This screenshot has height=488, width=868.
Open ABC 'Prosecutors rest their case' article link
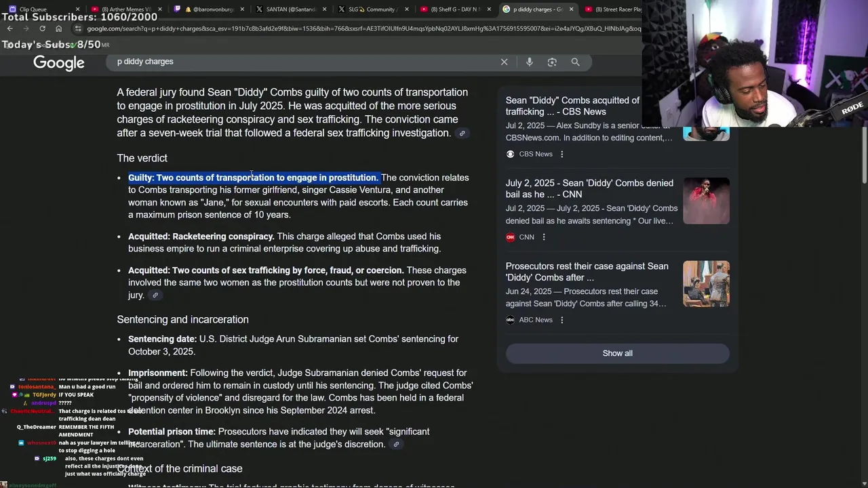pos(587,272)
